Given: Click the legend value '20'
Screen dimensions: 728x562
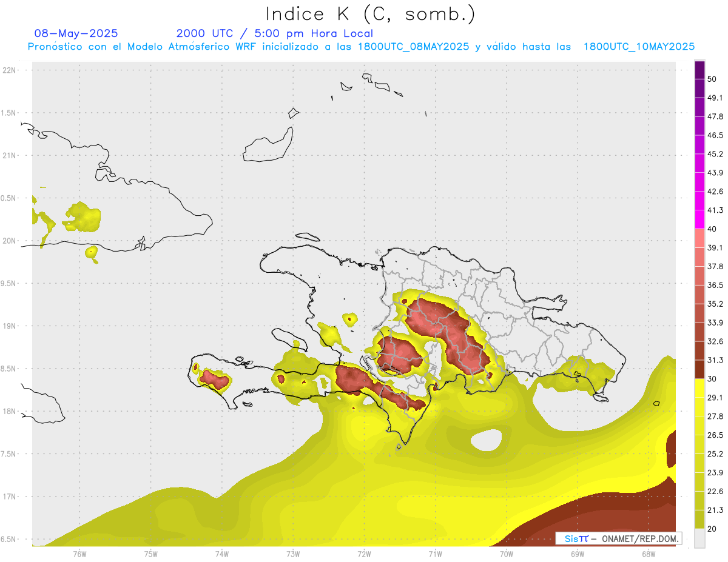Looking at the screenshot, I should tap(712, 529).
